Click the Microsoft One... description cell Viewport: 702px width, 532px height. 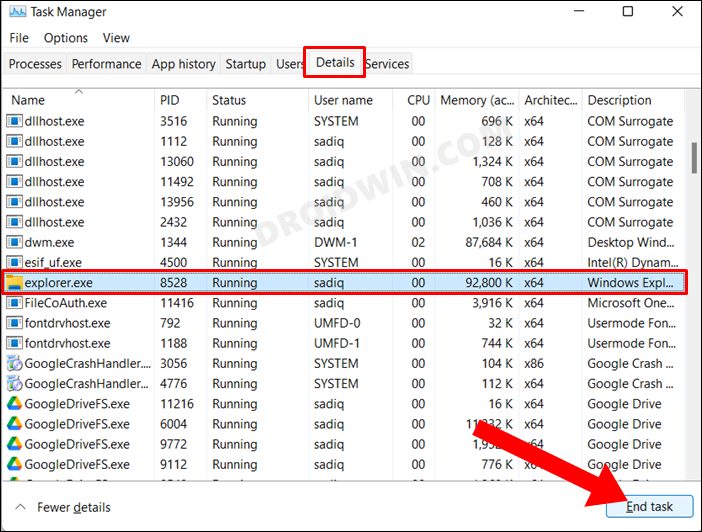click(x=631, y=303)
